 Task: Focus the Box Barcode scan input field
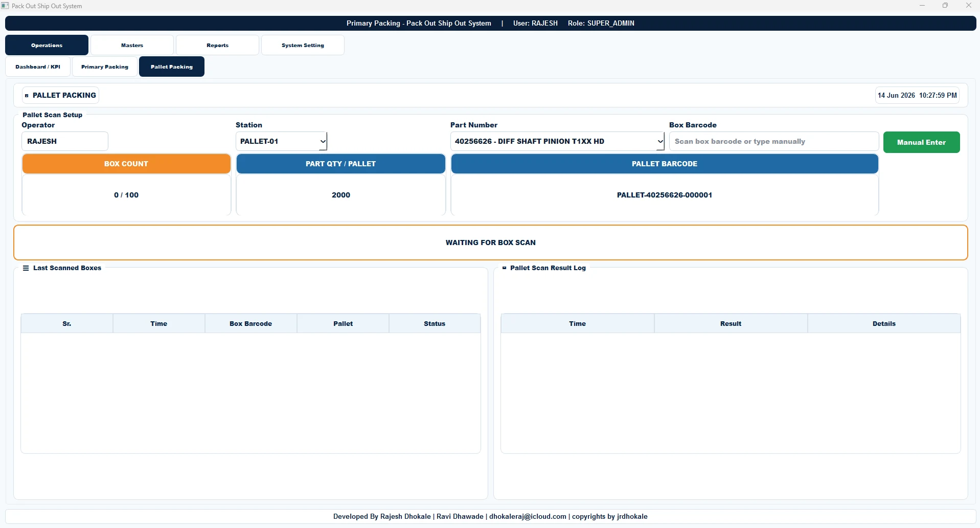774,141
